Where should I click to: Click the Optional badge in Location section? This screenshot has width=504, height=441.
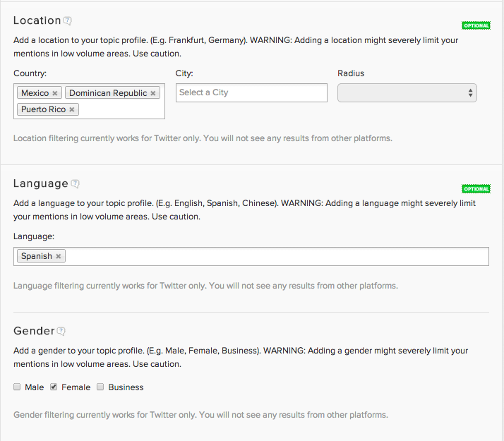(476, 25)
